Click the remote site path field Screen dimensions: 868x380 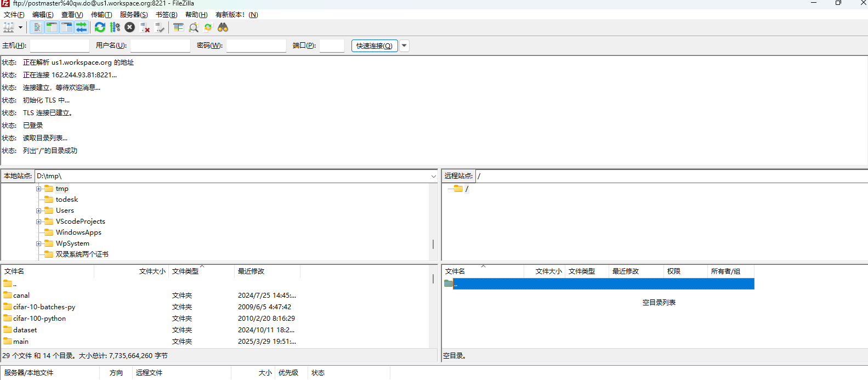672,176
